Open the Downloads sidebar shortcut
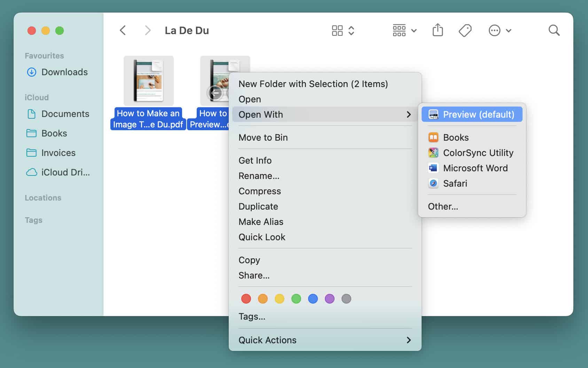 click(x=64, y=72)
